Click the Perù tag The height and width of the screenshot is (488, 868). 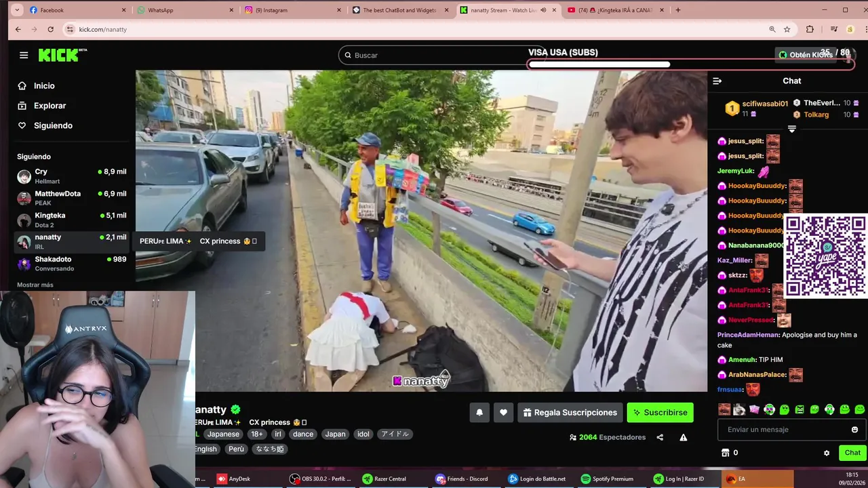click(236, 449)
